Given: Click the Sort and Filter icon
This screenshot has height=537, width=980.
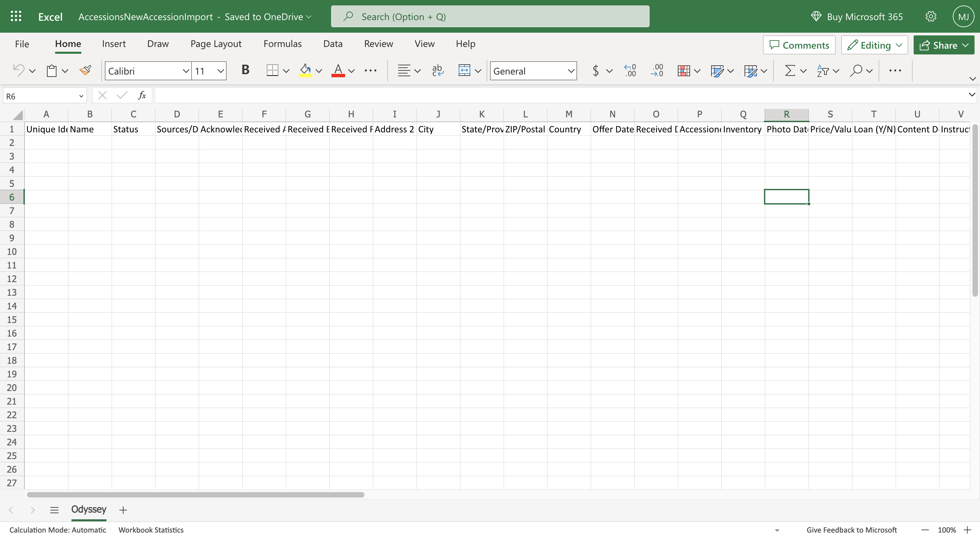Looking at the screenshot, I should click(x=822, y=70).
